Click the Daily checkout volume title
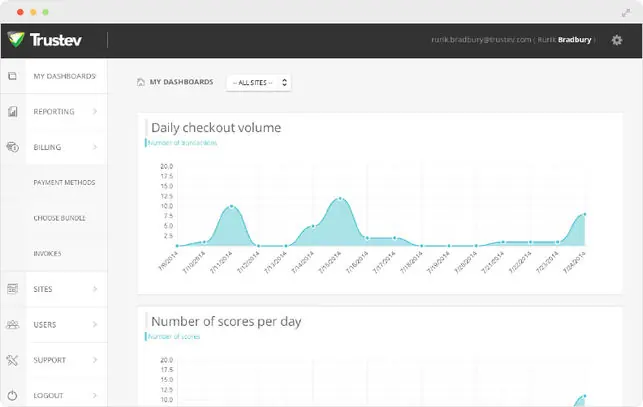 (216, 128)
